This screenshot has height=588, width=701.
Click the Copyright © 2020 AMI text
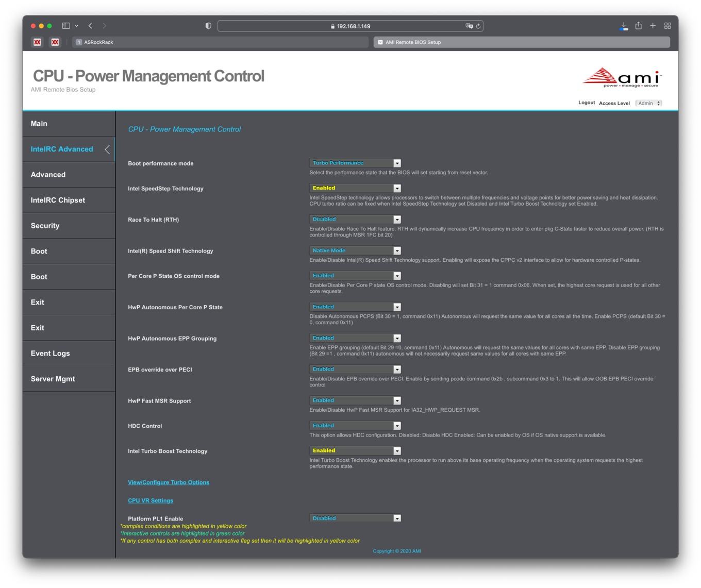[x=397, y=551]
